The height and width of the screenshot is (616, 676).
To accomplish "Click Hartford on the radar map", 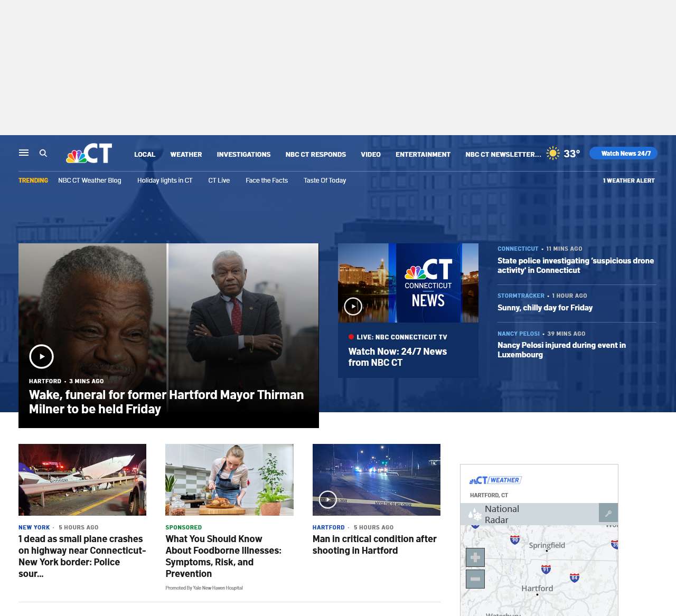I will (x=537, y=588).
